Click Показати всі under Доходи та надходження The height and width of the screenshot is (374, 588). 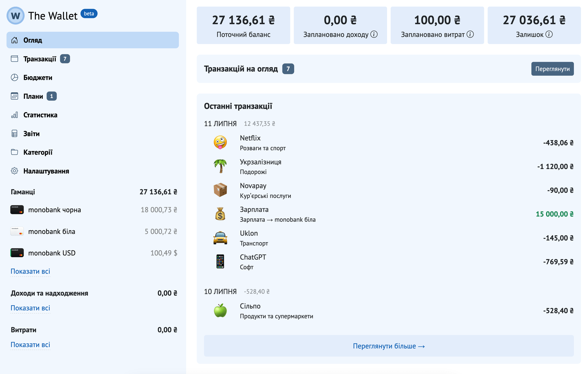point(30,308)
